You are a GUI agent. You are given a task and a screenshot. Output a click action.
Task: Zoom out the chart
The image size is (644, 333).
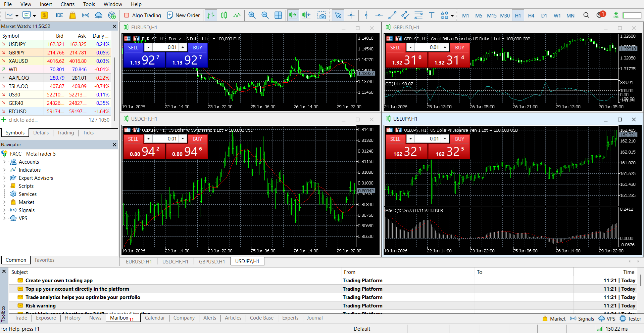pyautogui.click(x=265, y=15)
